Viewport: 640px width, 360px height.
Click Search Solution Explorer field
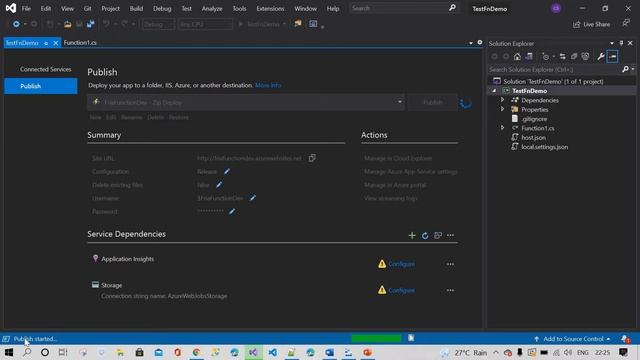(554, 69)
